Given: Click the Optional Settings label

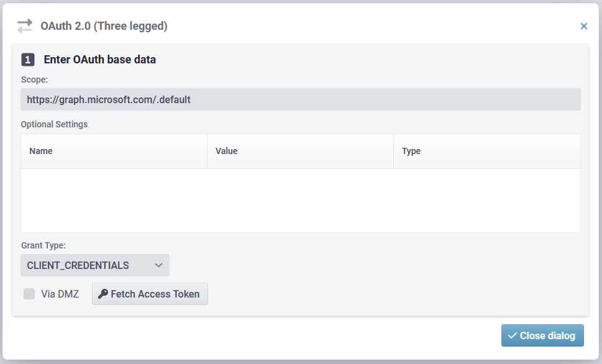Looking at the screenshot, I should [54, 124].
